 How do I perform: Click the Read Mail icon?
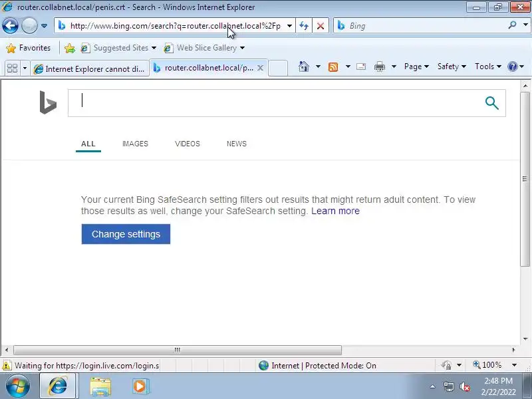coord(361,66)
